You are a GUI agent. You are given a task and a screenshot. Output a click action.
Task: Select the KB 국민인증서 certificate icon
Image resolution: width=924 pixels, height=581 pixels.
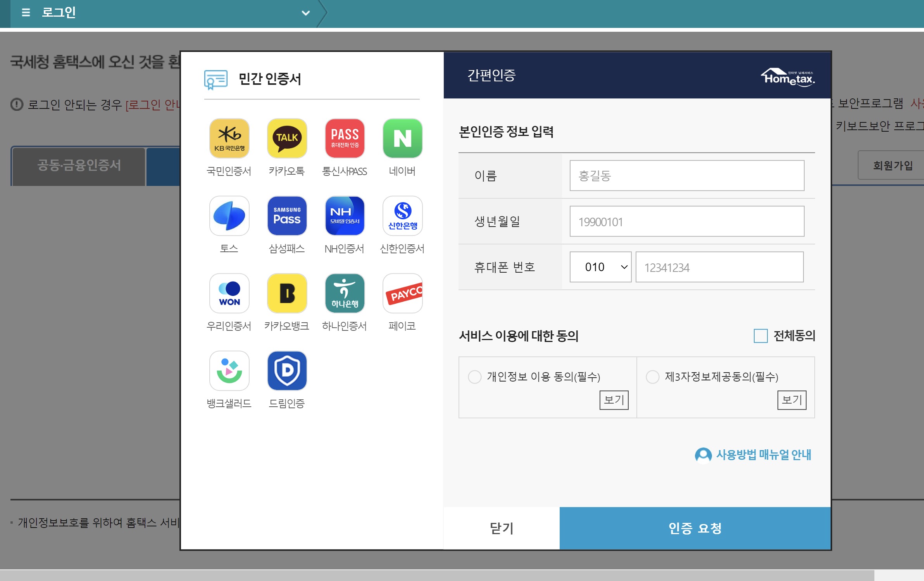pos(229,138)
